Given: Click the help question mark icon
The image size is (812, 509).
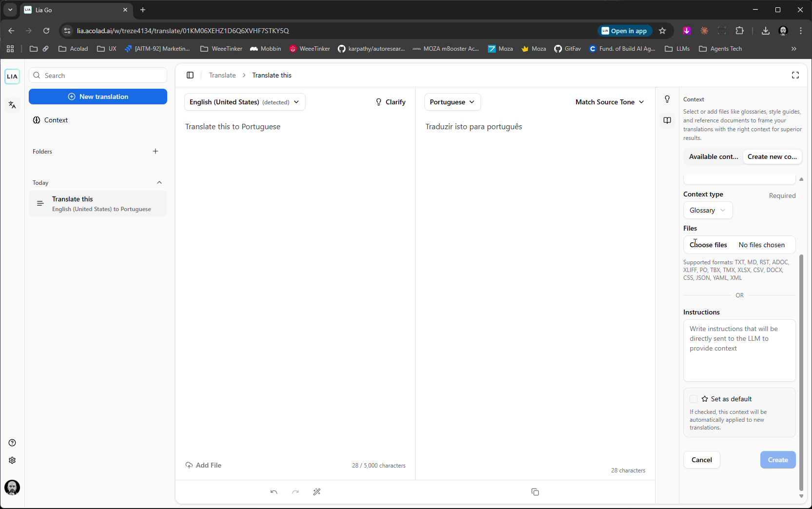Looking at the screenshot, I should (x=12, y=443).
